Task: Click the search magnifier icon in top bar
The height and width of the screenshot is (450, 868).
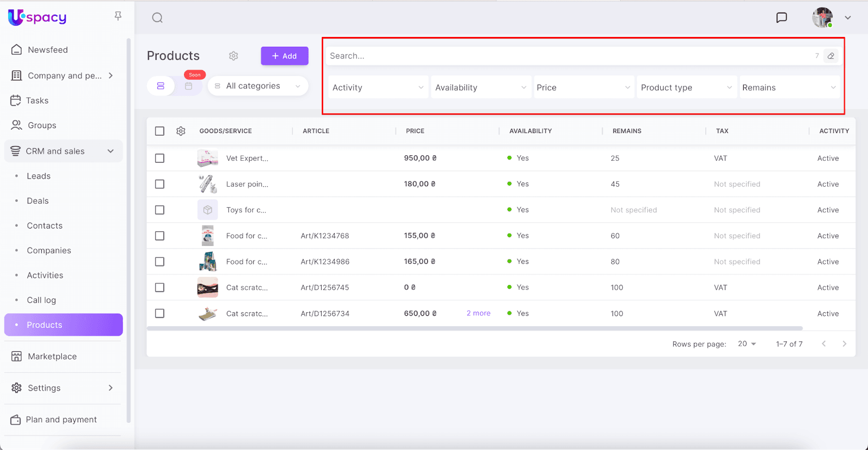Action: [157, 18]
